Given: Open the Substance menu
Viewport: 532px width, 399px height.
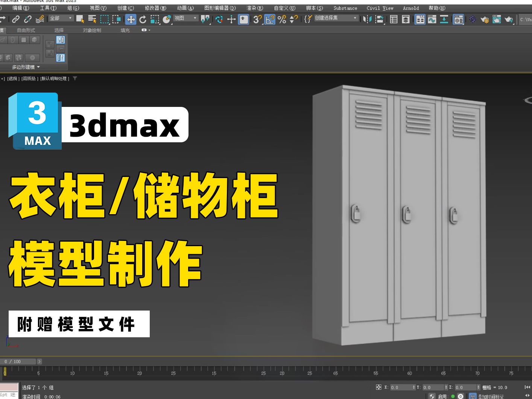Looking at the screenshot, I should (x=345, y=8).
